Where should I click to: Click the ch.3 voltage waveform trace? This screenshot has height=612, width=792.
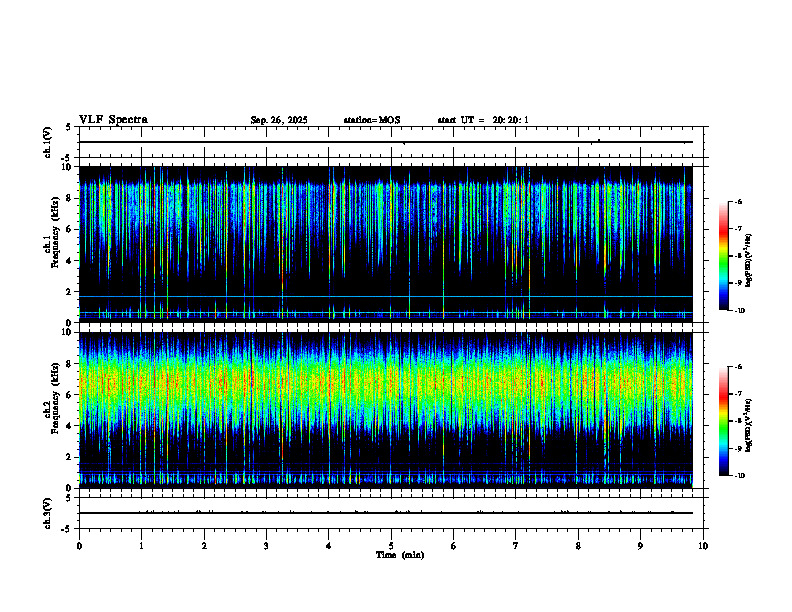tap(385, 513)
